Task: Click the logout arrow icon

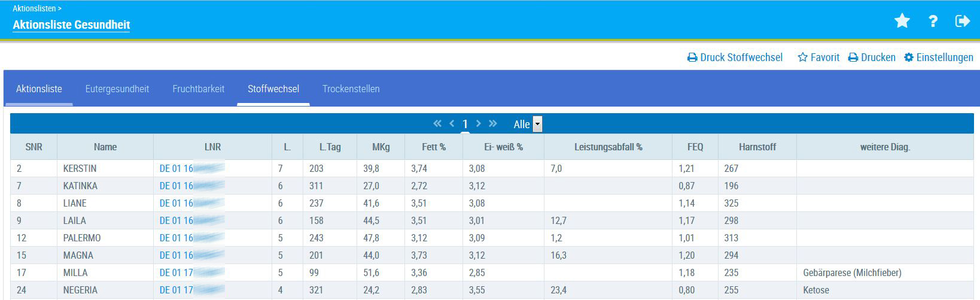Action: 962,22
